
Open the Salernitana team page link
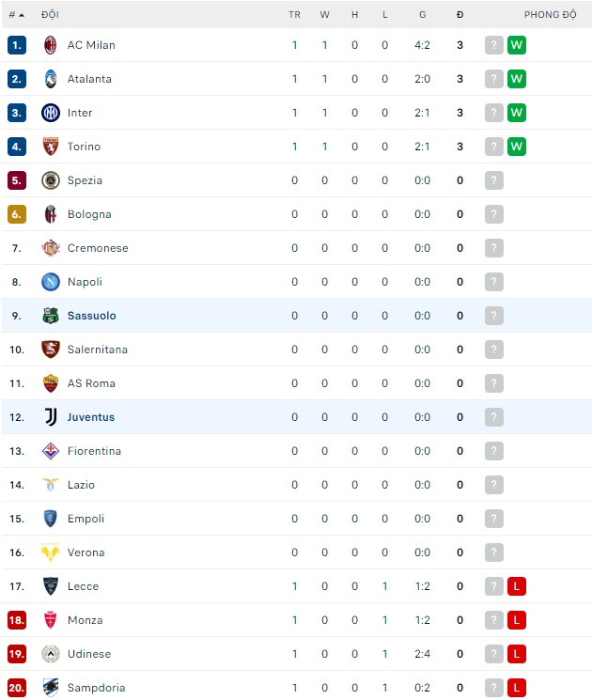coord(97,350)
